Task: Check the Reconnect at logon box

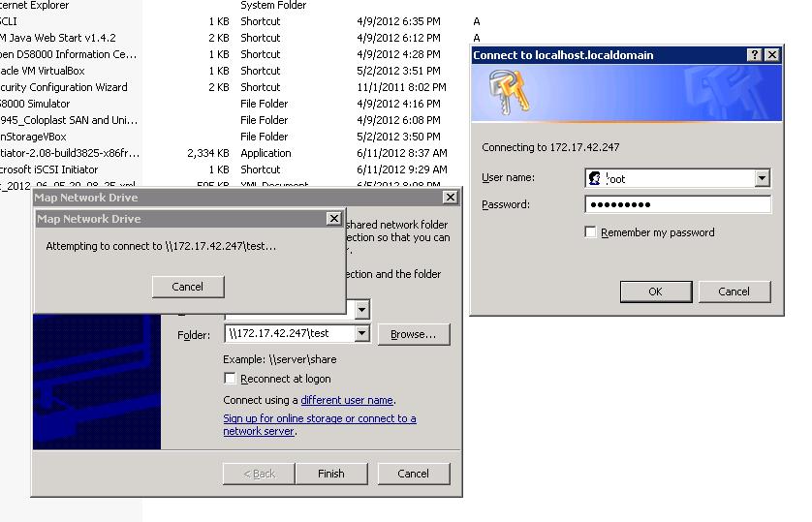Action: pyautogui.click(x=230, y=379)
